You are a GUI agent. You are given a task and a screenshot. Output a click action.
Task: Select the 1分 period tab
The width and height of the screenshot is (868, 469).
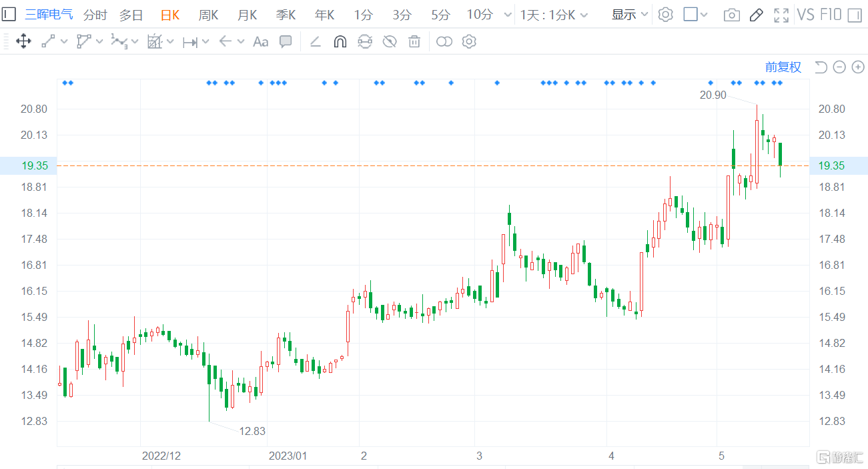click(x=363, y=15)
